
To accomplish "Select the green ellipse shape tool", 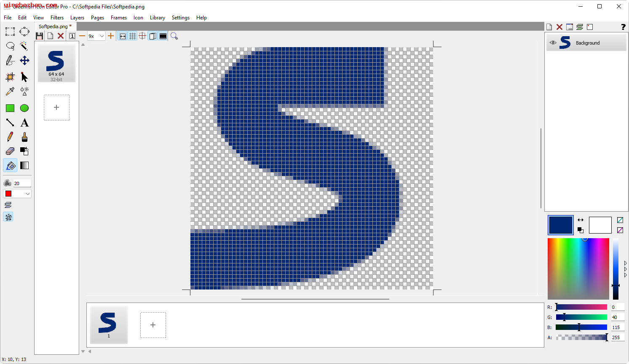I will (24, 108).
